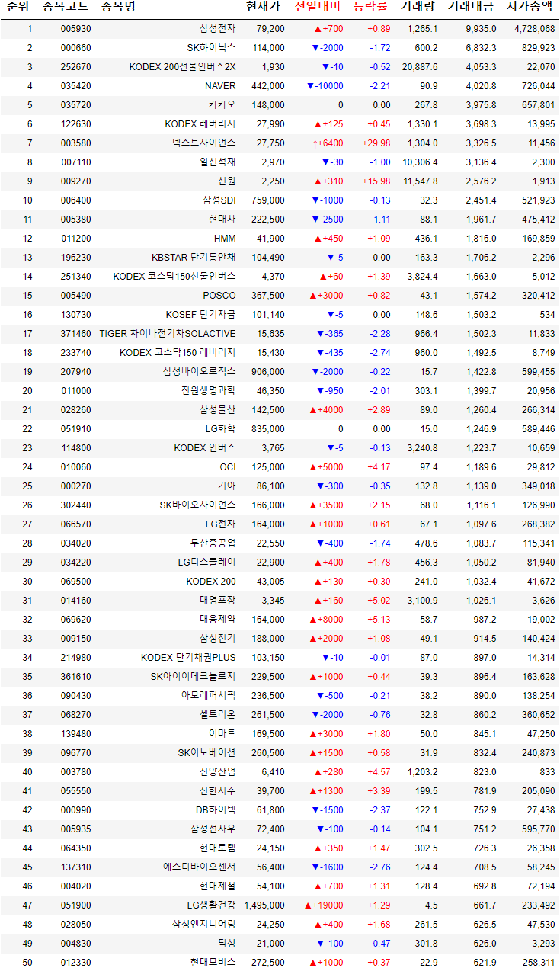Click the 신원 stock name

tap(227, 181)
